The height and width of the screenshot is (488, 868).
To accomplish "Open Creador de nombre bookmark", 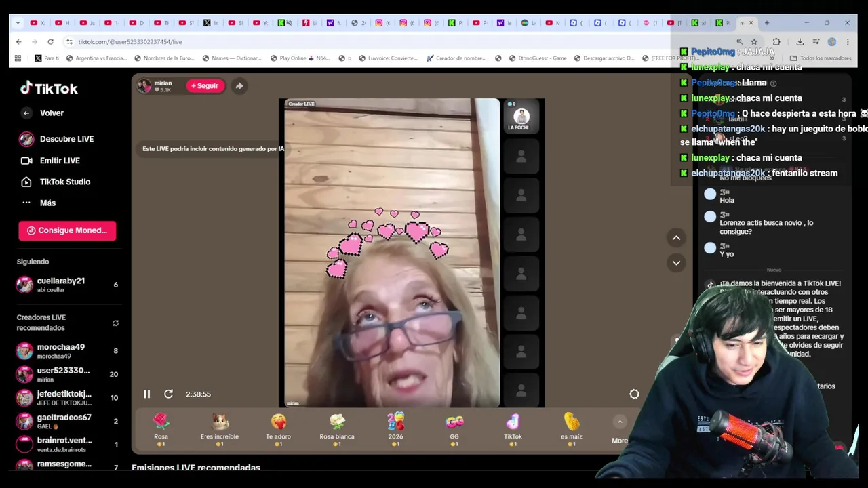I will tap(456, 58).
